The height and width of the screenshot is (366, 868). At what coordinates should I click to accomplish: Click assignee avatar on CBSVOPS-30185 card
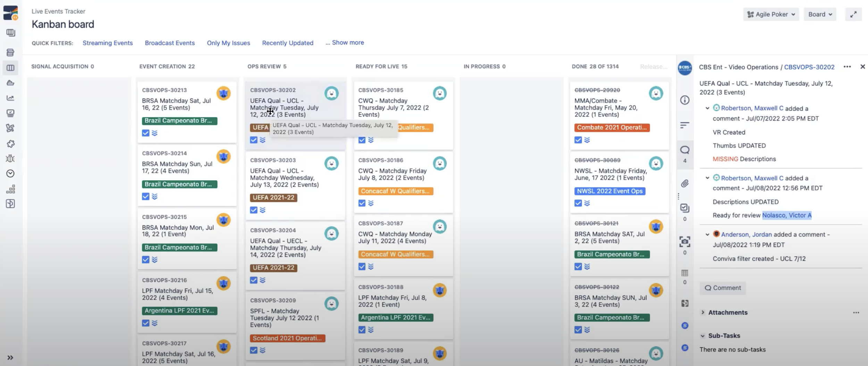pyautogui.click(x=440, y=93)
